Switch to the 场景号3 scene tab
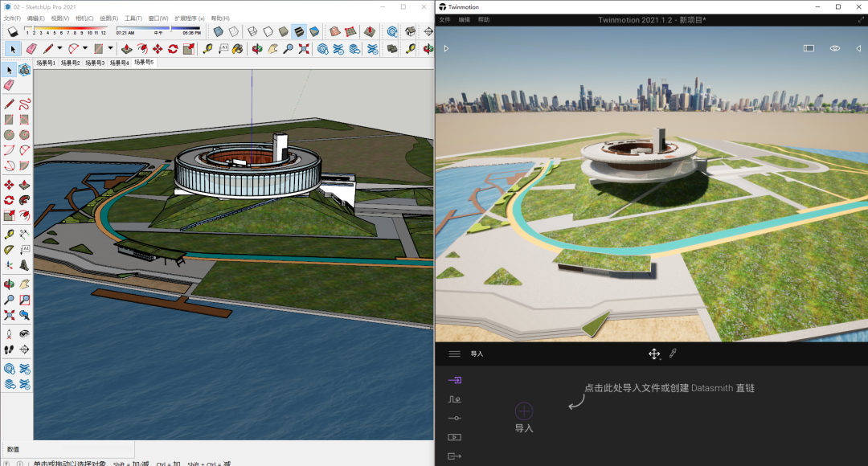Viewport: 868px width, 466px height. [95, 63]
